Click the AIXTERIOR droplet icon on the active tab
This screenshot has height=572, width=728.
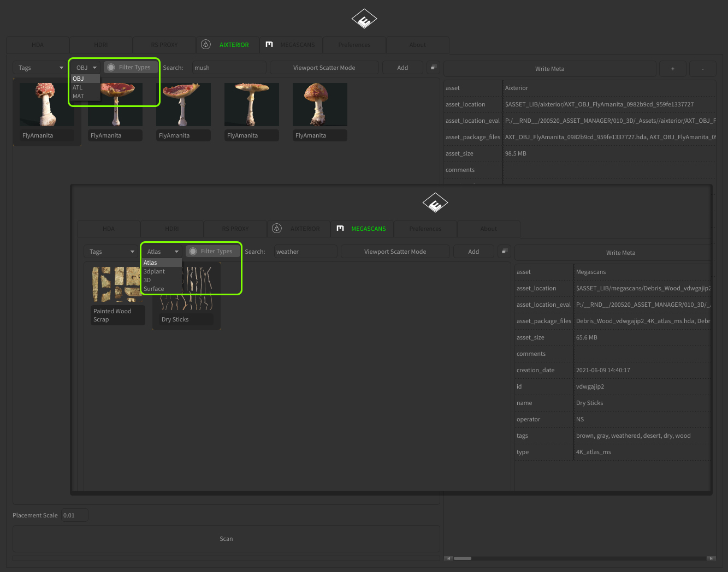(206, 44)
